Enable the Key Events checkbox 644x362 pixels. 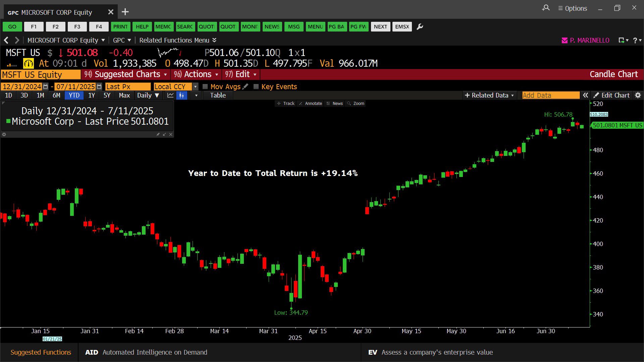click(x=256, y=86)
